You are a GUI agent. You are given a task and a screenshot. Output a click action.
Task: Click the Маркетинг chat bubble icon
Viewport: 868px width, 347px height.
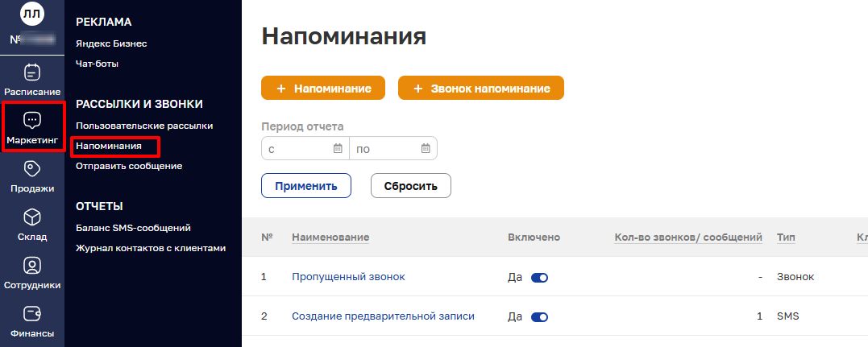32,121
